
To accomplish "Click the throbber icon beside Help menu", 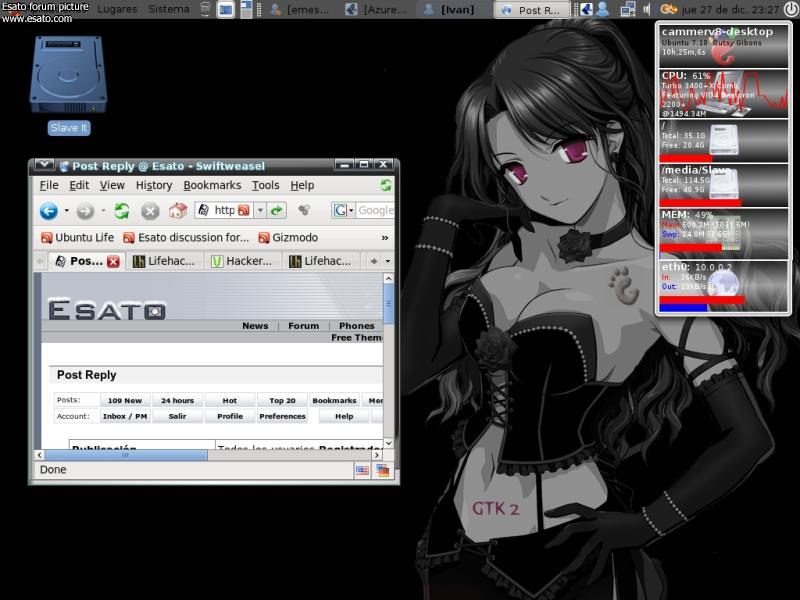I will pyautogui.click(x=385, y=185).
